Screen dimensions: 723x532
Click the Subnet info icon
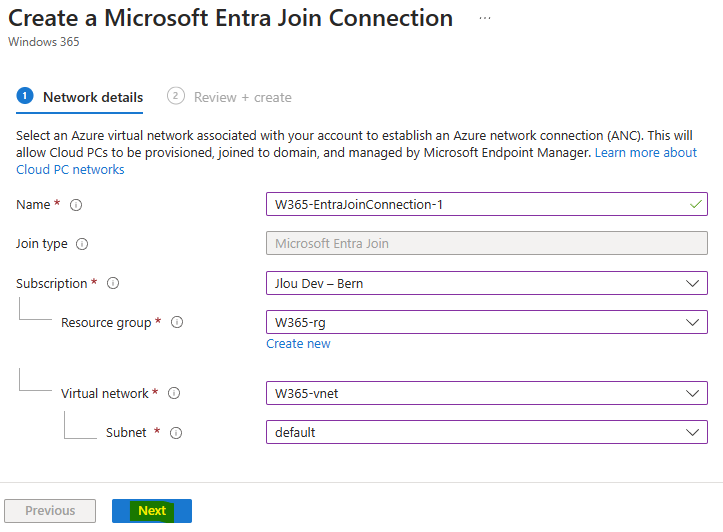point(176,433)
